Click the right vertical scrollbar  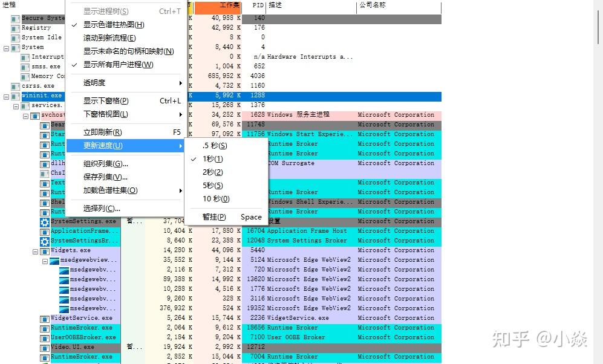[x=598, y=27]
